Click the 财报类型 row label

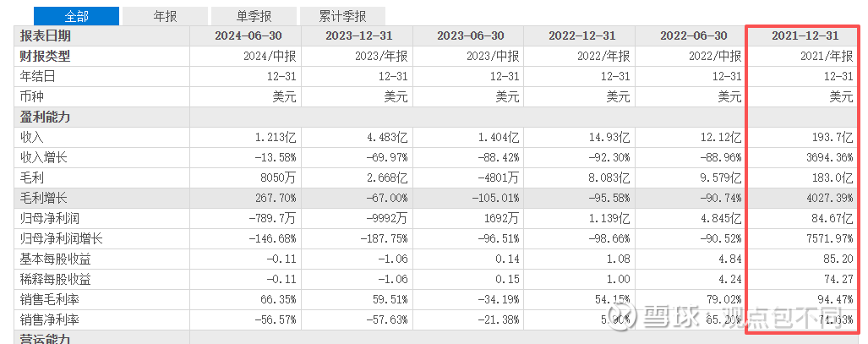click(46, 57)
